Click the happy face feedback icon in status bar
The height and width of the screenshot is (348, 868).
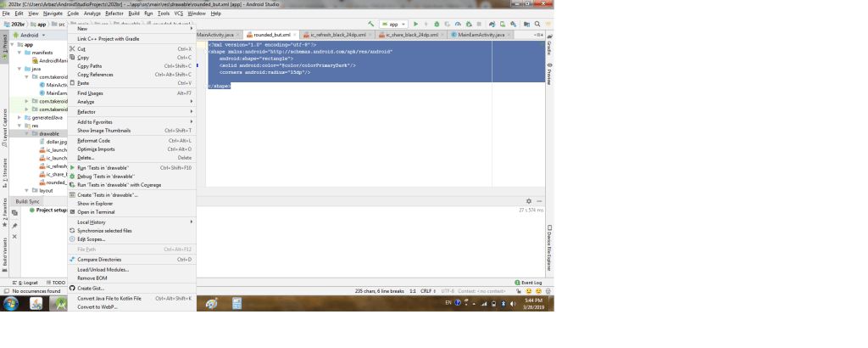pos(529,291)
